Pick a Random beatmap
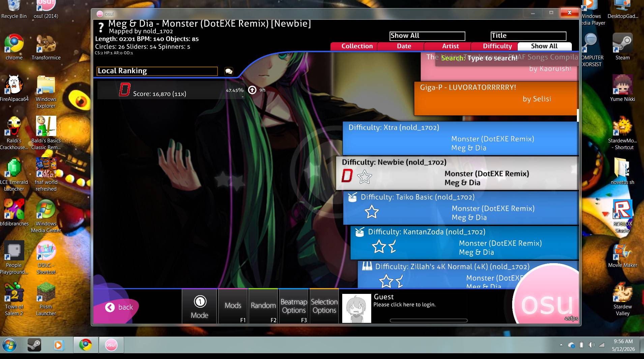This screenshot has height=359, width=644. (263, 306)
